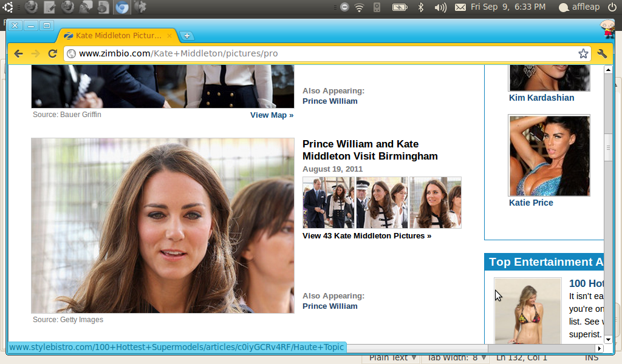Click Prince William link below Birmingham article

pos(330,306)
